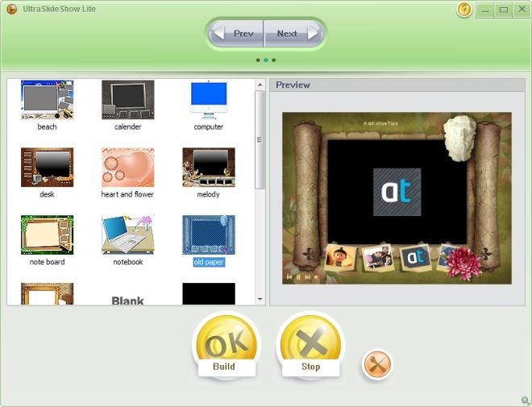Image resolution: width=532 pixels, height=407 pixels.
Task: Mute the preview sound icon
Action: point(316,277)
